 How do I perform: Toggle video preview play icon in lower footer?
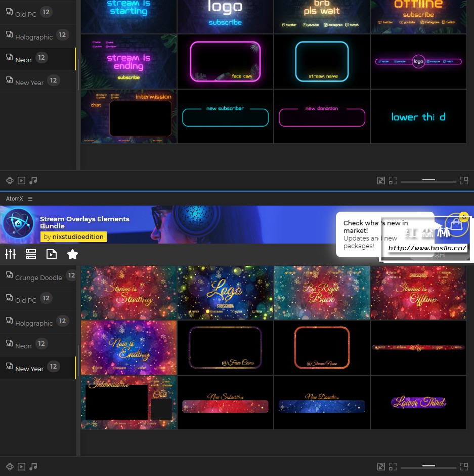(x=22, y=466)
